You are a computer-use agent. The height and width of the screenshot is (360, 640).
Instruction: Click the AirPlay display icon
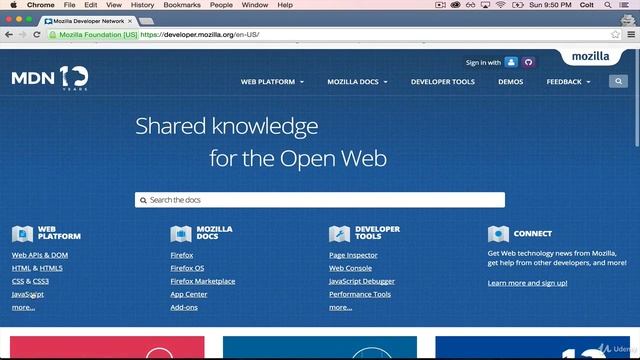point(485,5)
